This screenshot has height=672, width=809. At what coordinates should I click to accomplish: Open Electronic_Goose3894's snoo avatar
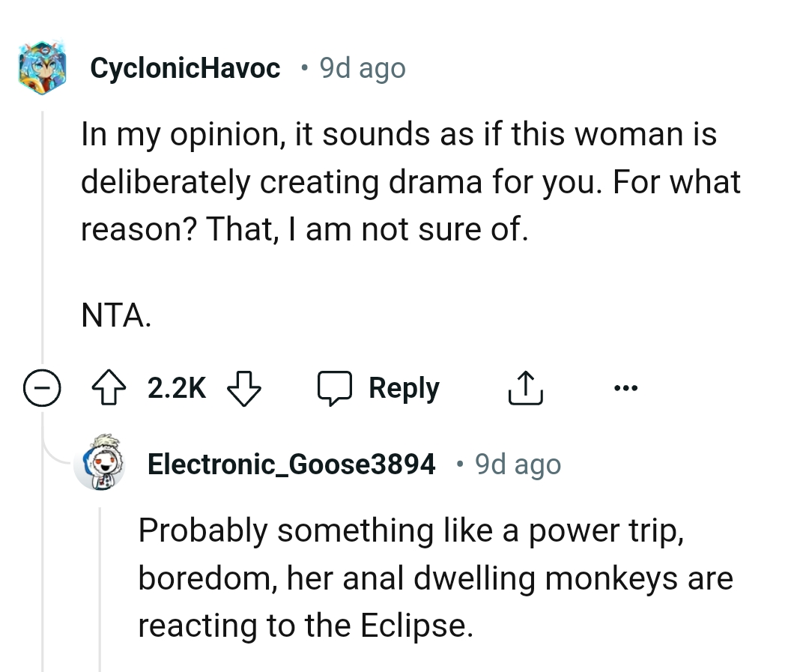(x=100, y=464)
